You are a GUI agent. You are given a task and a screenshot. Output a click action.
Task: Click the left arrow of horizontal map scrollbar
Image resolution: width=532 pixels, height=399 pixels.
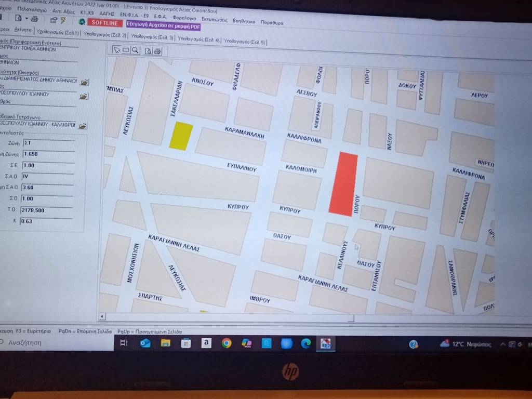102,316
